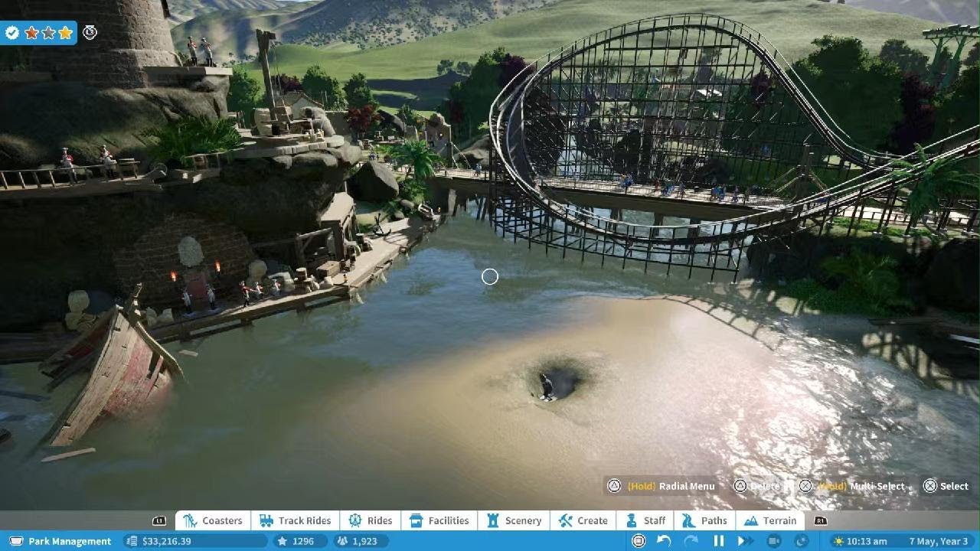Image resolution: width=980 pixels, height=551 pixels.
Task: Click the R1 shoulder button icon
Action: pyautogui.click(x=820, y=520)
